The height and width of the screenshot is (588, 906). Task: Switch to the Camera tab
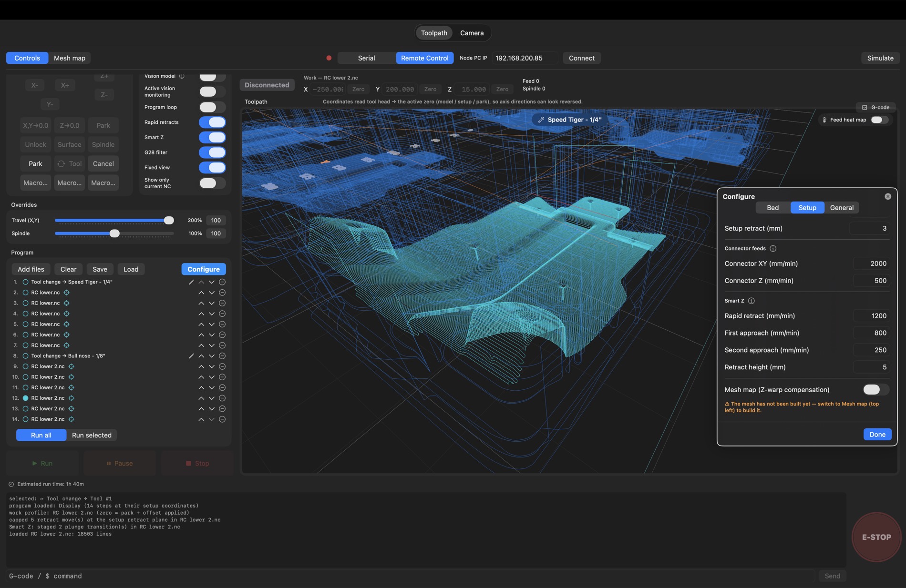[x=472, y=33]
